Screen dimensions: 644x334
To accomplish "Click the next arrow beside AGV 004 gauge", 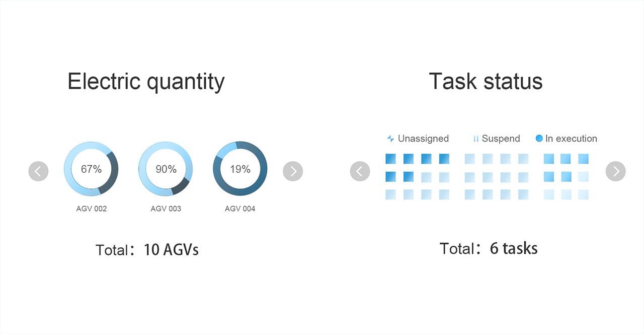I will coord(293,171).
